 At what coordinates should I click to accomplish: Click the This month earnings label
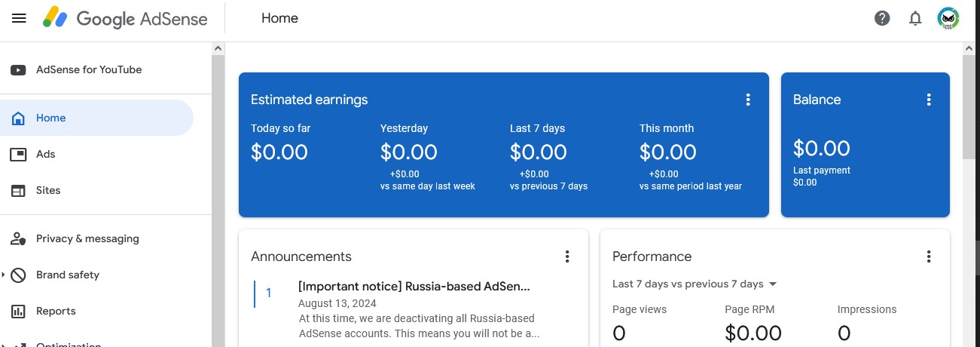click(667, 128)
